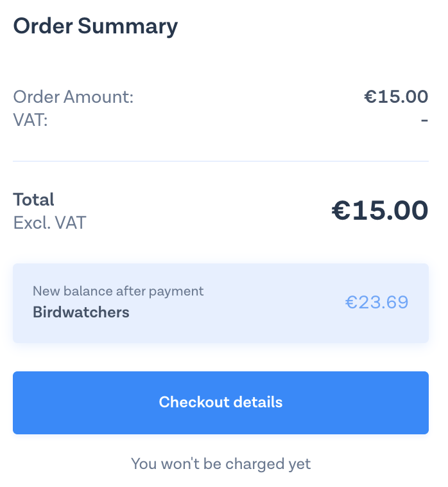Click the VAT label
Screen dimensions: 448x487
tap(31, 120)
